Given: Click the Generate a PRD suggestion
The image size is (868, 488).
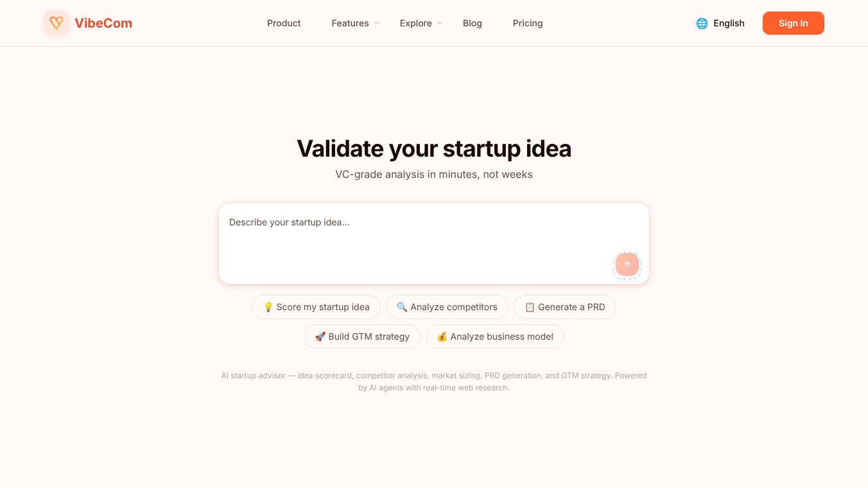Looking at the screenshot, I should 565,307.
